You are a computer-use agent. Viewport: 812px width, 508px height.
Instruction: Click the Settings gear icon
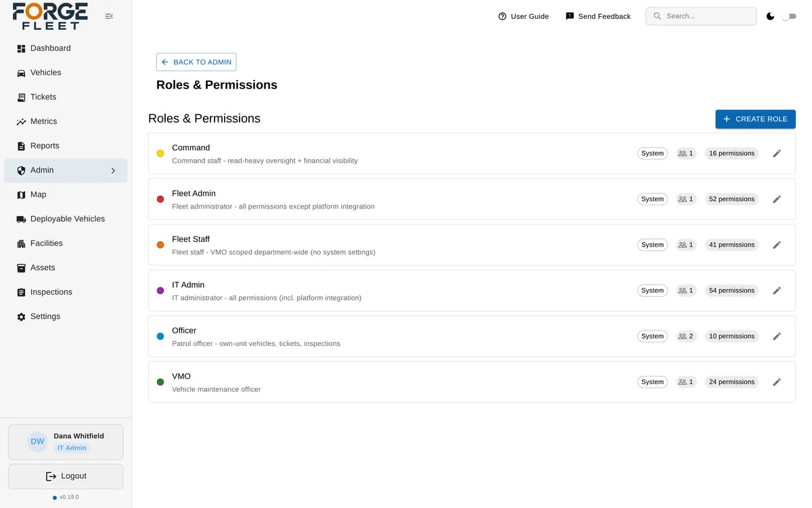click(x=21, y=317)
